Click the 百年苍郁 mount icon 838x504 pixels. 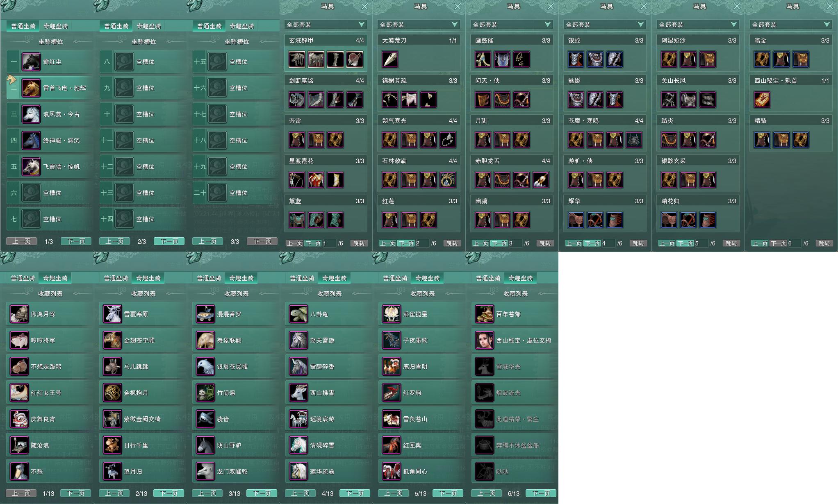tap(485, 314)
